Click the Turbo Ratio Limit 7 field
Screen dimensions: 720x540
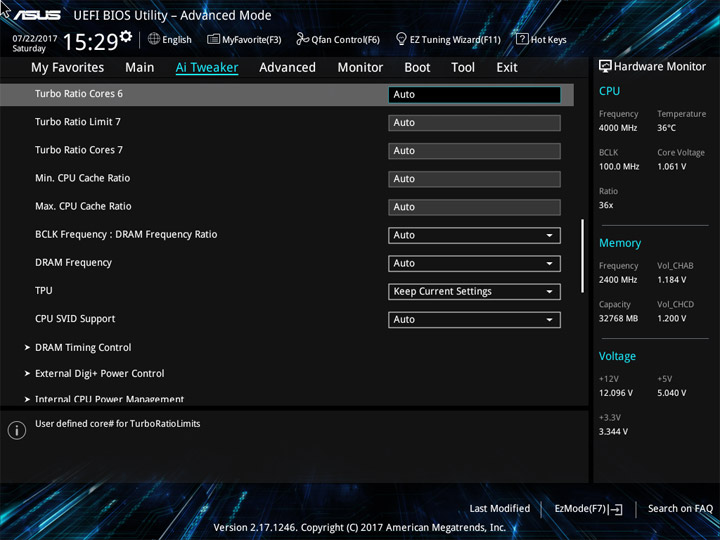point(474,123)
